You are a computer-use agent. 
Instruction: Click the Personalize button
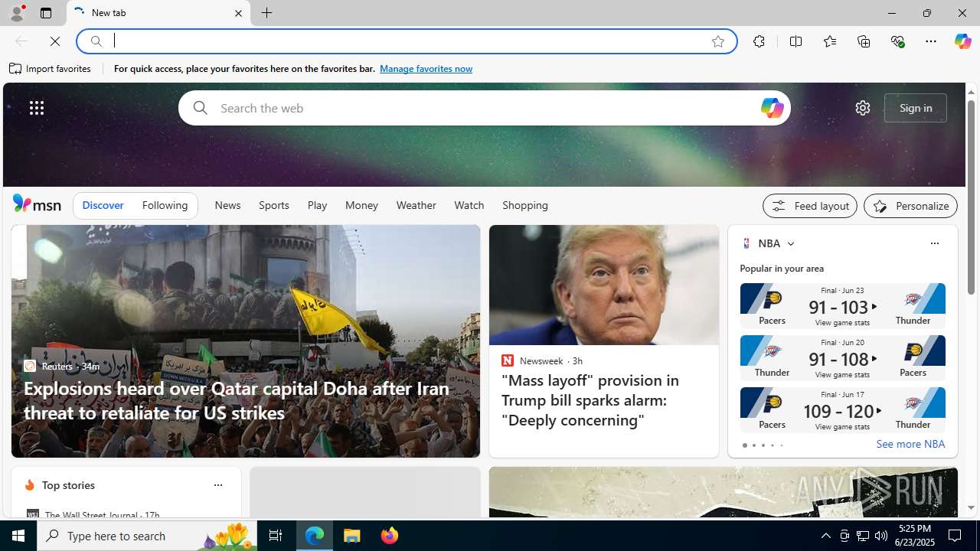[x=910, y=206]
